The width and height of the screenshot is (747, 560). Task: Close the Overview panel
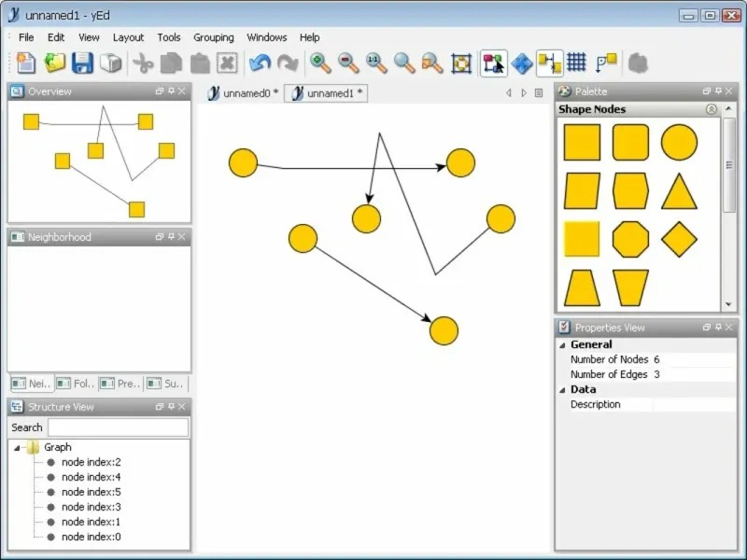tap(181, 91)
